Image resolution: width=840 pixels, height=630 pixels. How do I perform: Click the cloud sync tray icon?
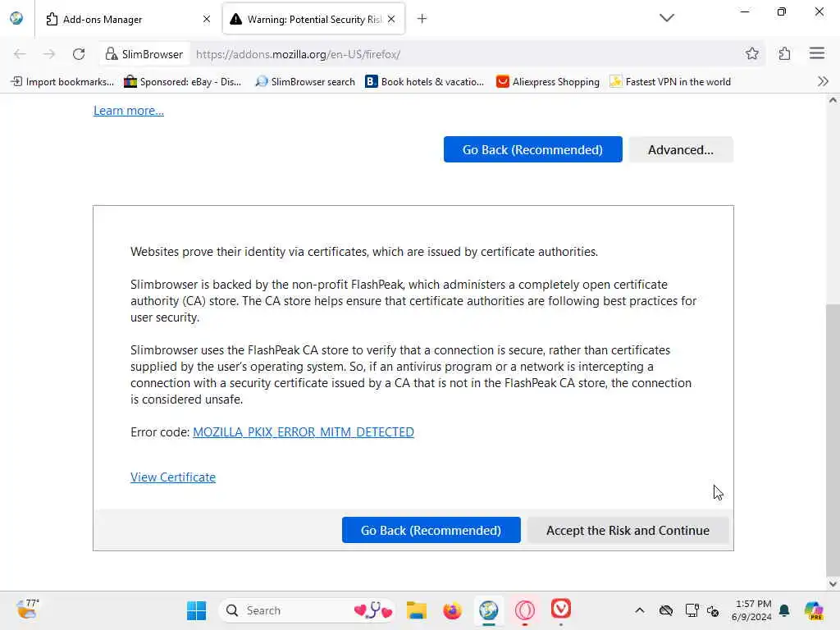click(x=666, y=610)
